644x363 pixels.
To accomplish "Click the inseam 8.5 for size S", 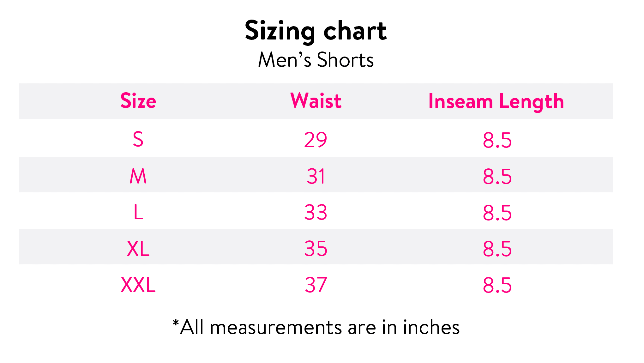I will pos(497,140).
